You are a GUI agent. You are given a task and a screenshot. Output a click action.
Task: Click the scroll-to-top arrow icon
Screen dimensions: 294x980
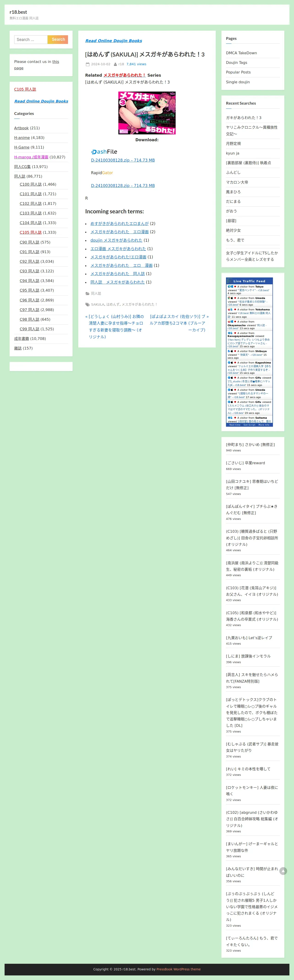click(x=283, y=871)
